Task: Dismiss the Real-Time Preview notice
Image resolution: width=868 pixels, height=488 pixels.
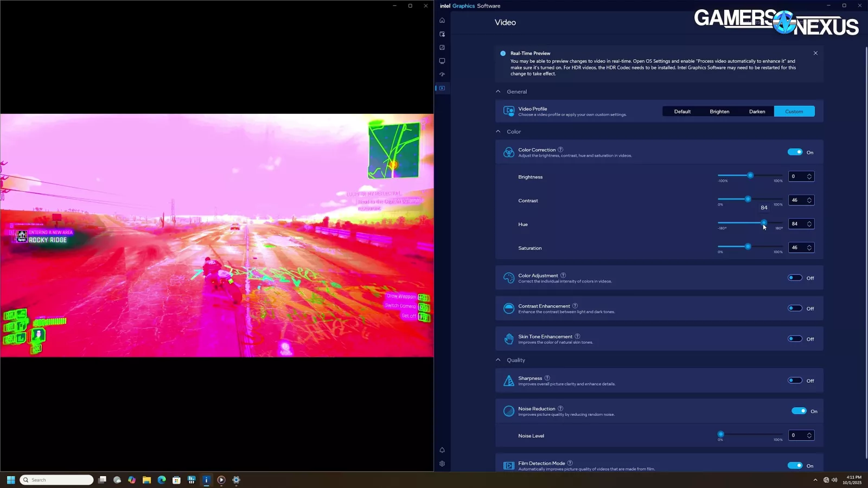Action: click(x=815, y=53)
